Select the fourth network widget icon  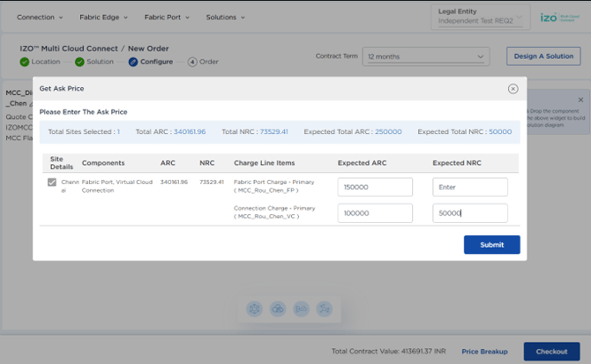click(x=324, y=309)
